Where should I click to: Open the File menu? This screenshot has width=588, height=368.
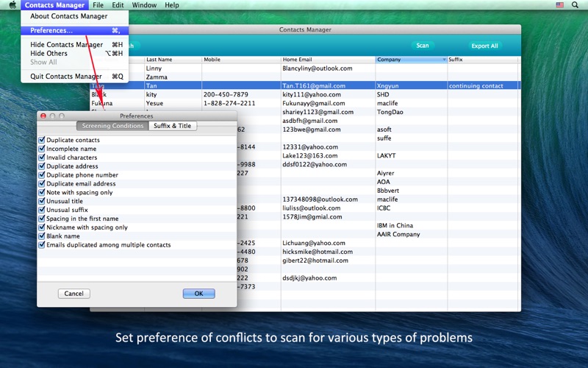pyautogui.click(x=98, y=5)
